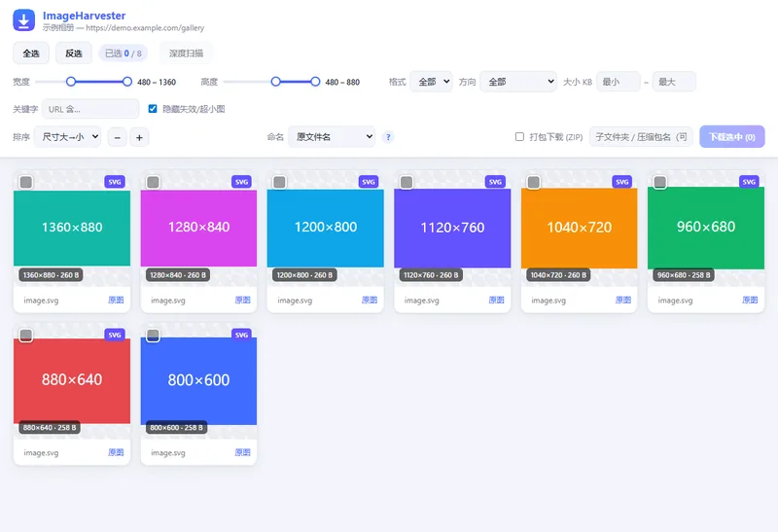Click the Download Selected (0) button
Screen dimensions: 778x532
732,136
